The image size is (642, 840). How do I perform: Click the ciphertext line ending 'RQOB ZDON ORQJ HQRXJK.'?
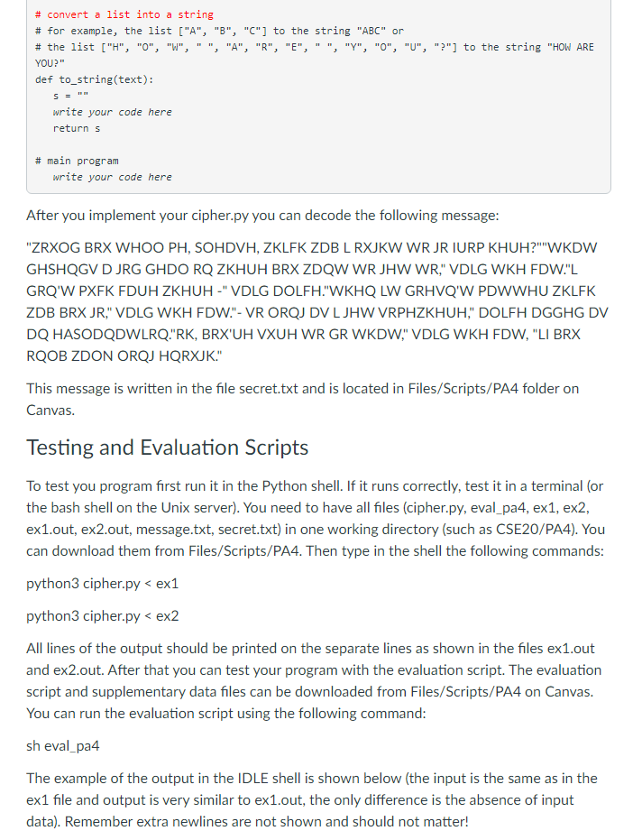click(x=124, y=355)
